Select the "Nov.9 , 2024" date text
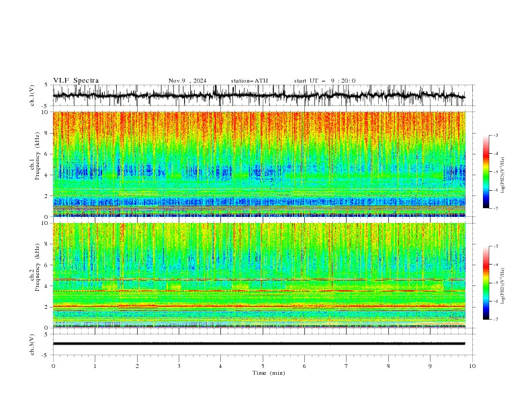 point(187,81)
